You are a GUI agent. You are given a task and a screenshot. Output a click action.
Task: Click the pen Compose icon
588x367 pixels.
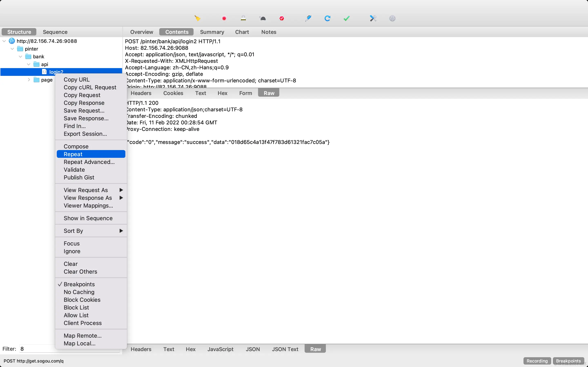308,18
